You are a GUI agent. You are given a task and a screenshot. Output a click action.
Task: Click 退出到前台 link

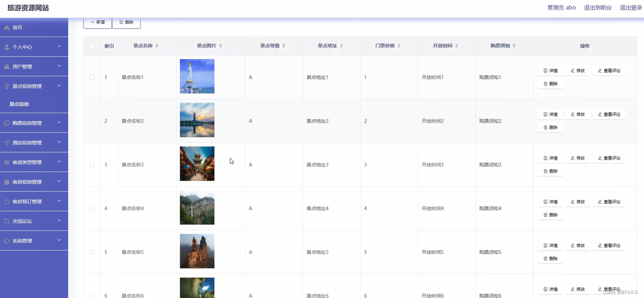pos(598,8)
